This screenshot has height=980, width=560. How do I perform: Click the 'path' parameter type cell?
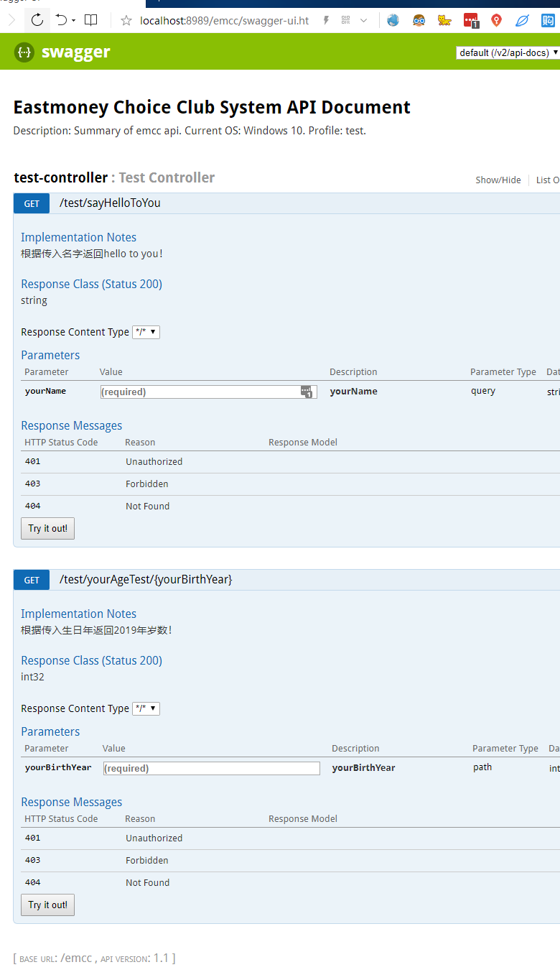482,767
